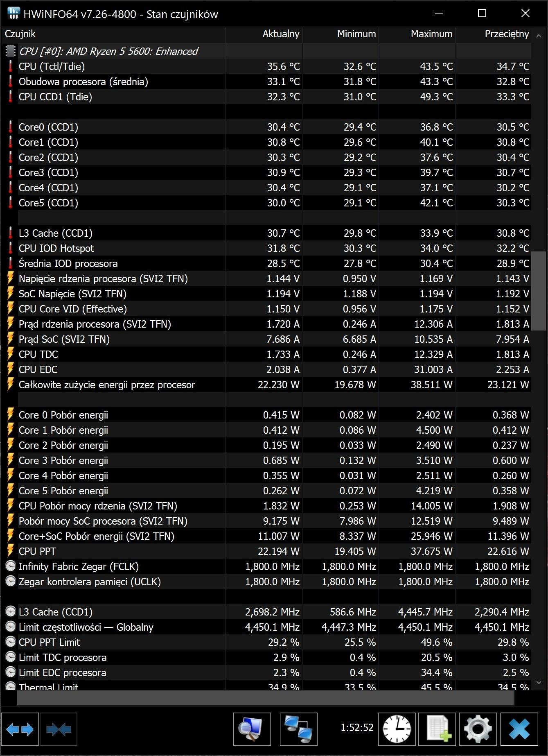Click the horizontal scrollbar at list bottom

tap(265, 698)
